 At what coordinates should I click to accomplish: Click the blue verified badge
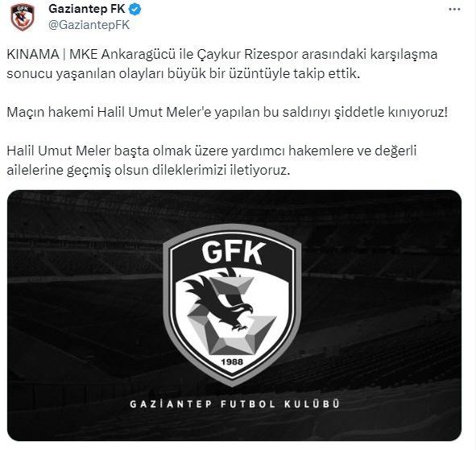click(135, 10)
